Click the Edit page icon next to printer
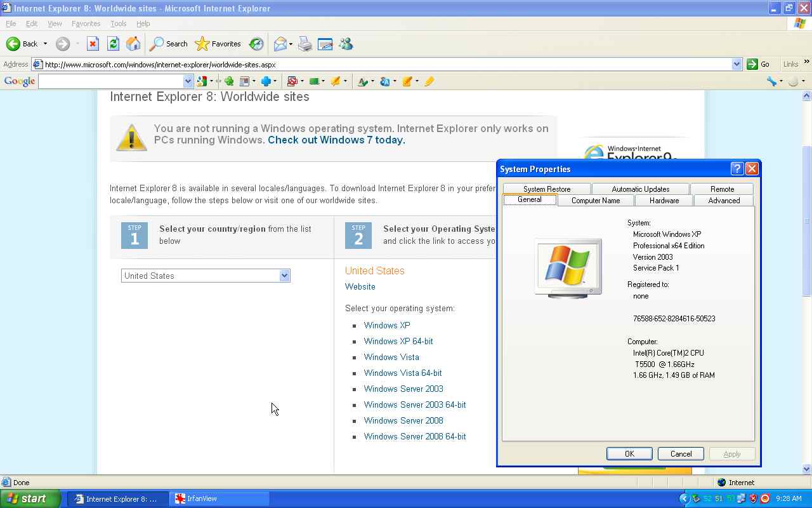This screenshot has width=812, height=508. click(325, 44)
